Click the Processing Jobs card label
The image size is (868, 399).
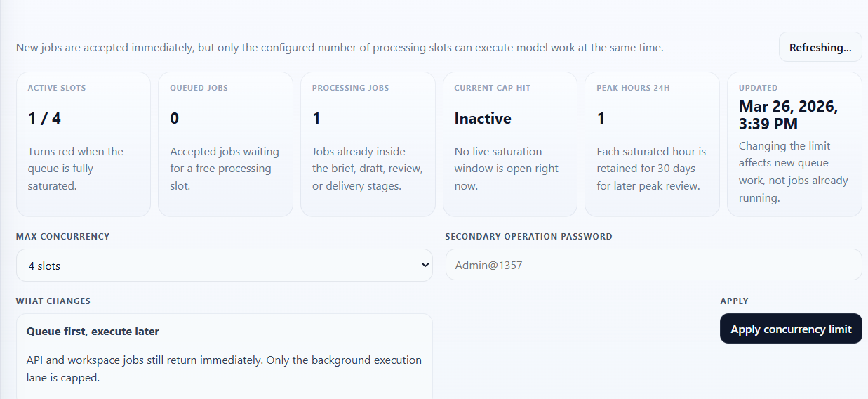click(350, 88)
